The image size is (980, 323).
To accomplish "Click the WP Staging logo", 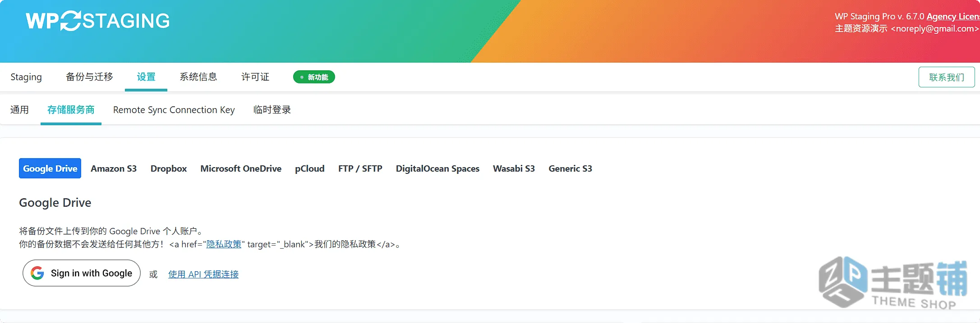I will [97, 21].
